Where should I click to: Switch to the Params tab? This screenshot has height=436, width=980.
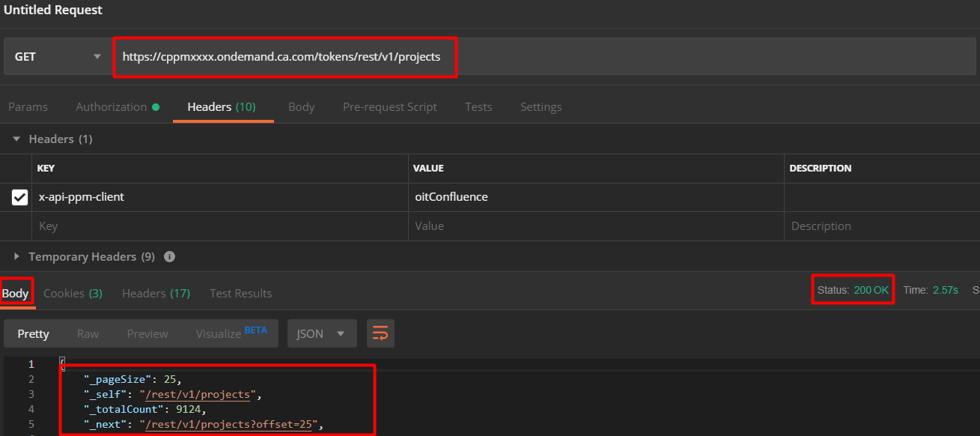point(28,107)
